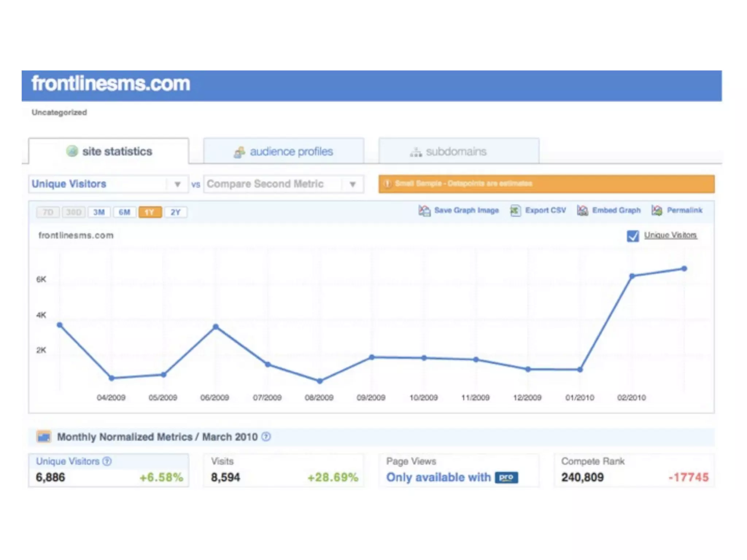Click the Save Graph Image icon
The image size is (747, 560).
click(424, 210)
